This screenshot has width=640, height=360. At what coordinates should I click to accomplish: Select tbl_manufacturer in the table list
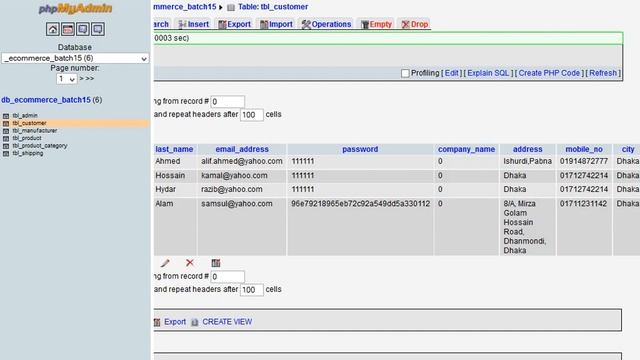pos(35,131)
